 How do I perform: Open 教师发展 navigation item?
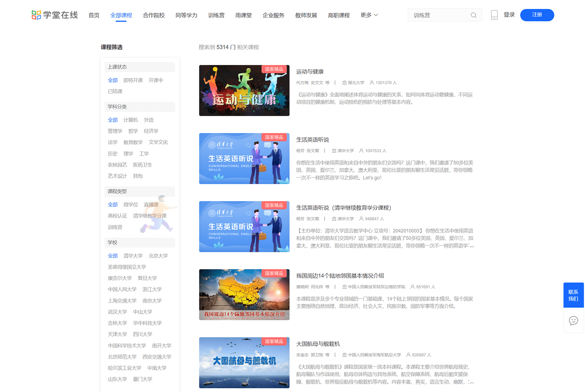coord(306,15)
